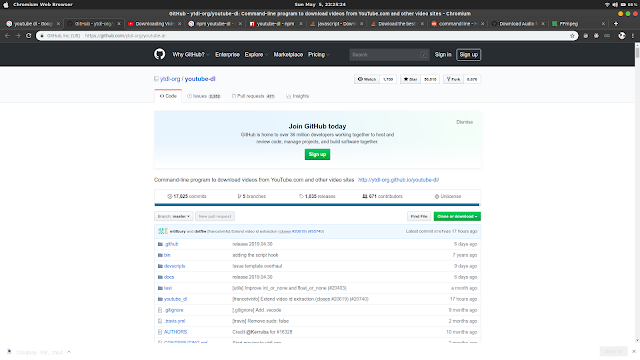Click the commit author avatars
Viewport: 640px width, 360px height.
(x=163, y=231)
